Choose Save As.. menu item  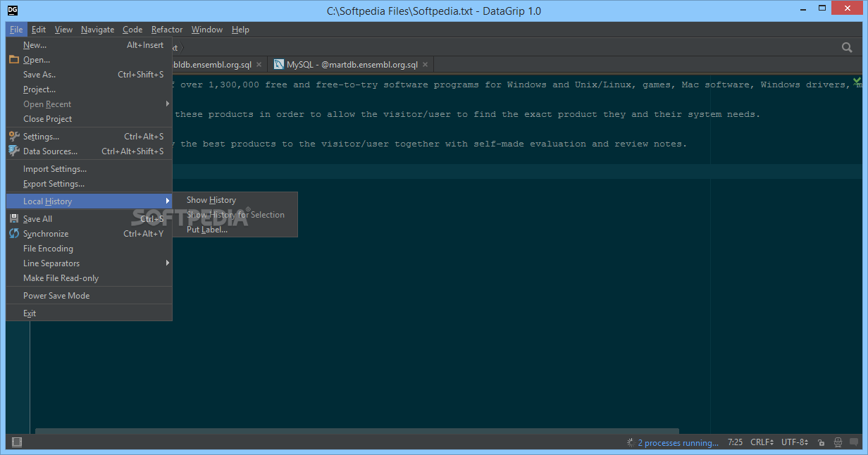tap(89, 75)
